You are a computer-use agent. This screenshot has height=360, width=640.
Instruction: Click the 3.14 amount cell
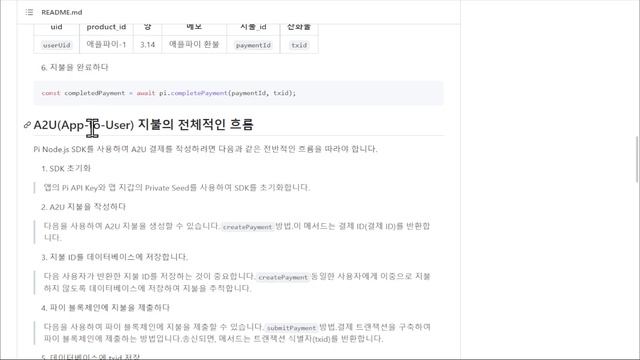point(147,44)
